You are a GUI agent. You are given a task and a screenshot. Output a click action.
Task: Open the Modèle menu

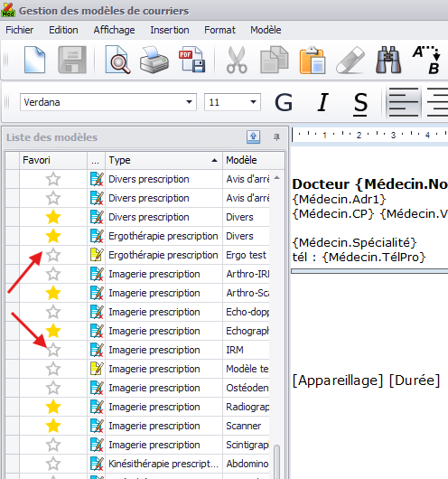click(x=266, y=30)
